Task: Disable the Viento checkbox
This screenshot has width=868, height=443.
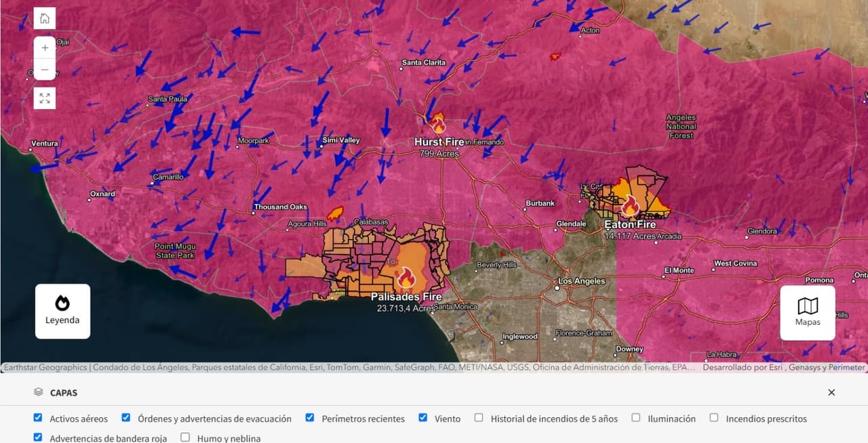Action: click(x=422, y=417)
